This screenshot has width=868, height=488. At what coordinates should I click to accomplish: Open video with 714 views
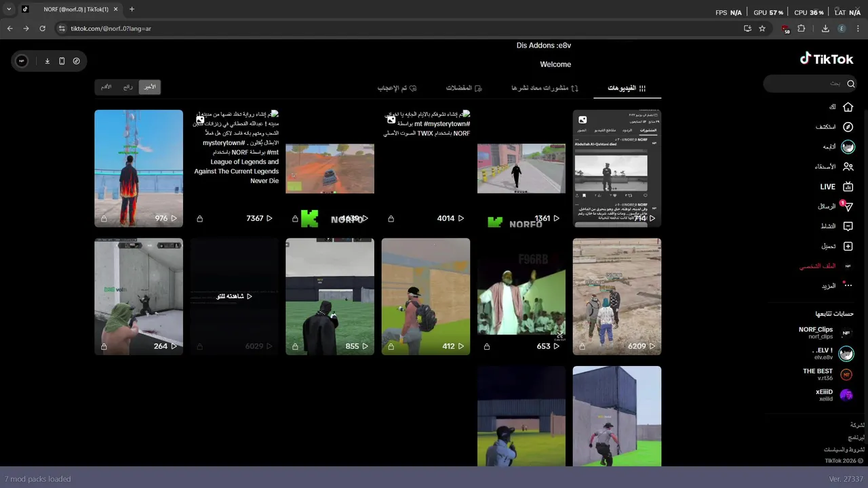(x=616, y=168)
